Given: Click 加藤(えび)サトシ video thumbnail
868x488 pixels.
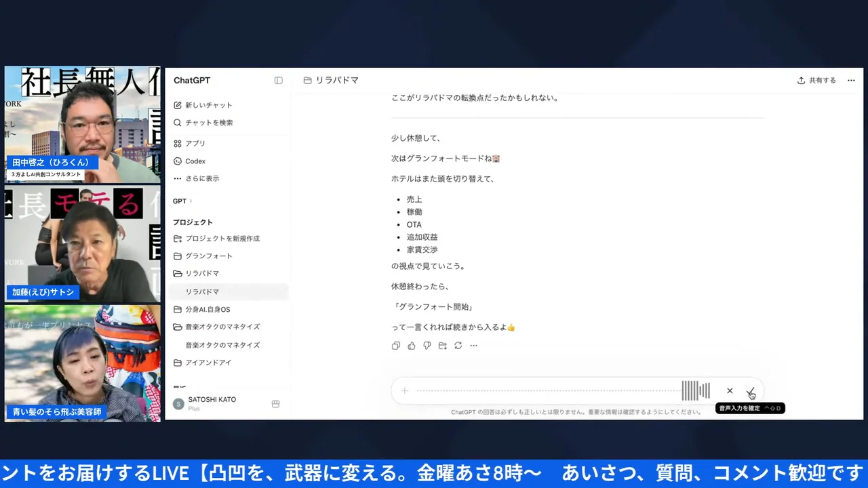Looking at the screenshot, I should 83,245.
